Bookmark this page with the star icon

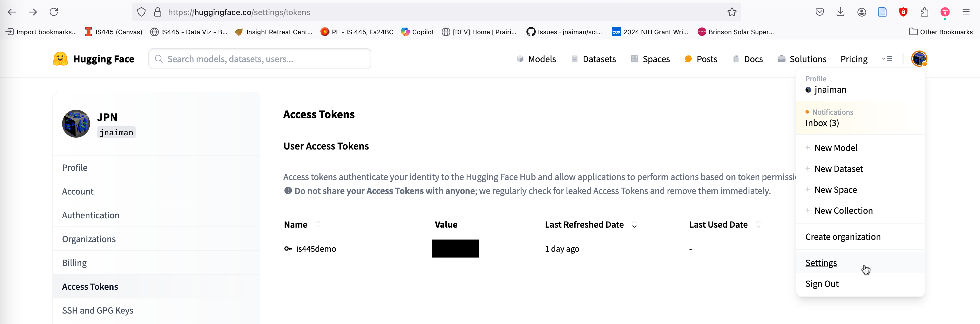[731, 12]
